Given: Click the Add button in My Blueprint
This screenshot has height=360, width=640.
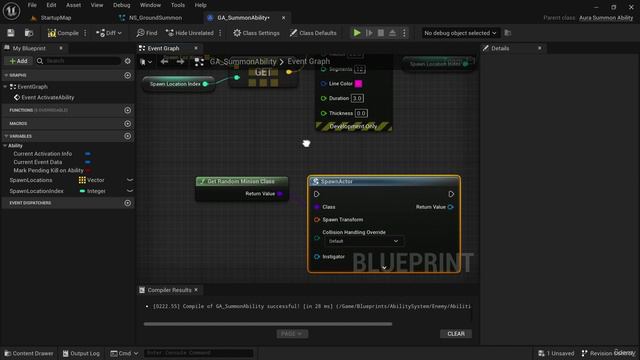Looking at the screenshot, I should click(18, 61).
